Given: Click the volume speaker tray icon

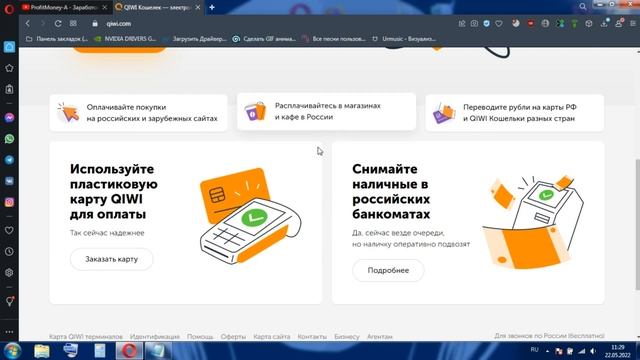Looking at the screenshot, I should click(593, 351).
